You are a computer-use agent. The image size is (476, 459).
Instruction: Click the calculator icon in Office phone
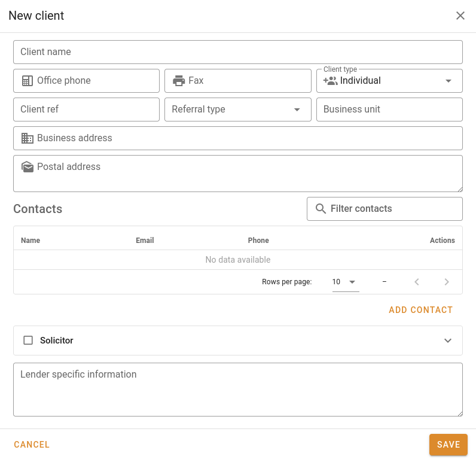[27, 81]
